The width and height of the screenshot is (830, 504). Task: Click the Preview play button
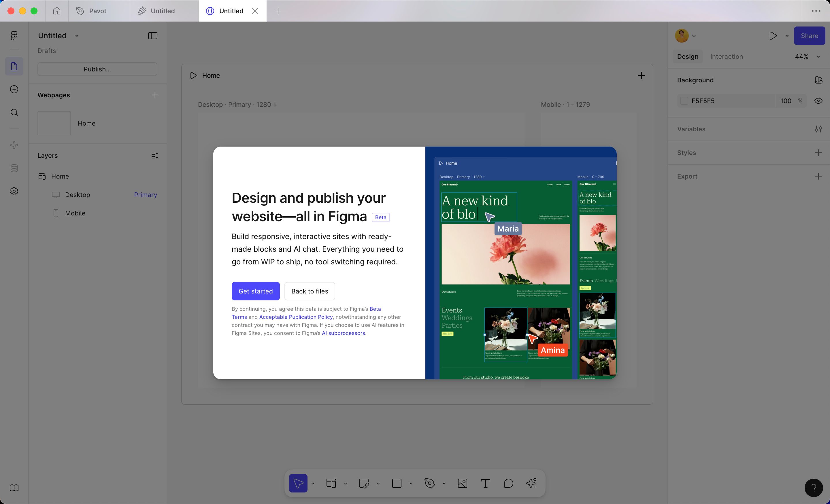(x=773, y=36)
